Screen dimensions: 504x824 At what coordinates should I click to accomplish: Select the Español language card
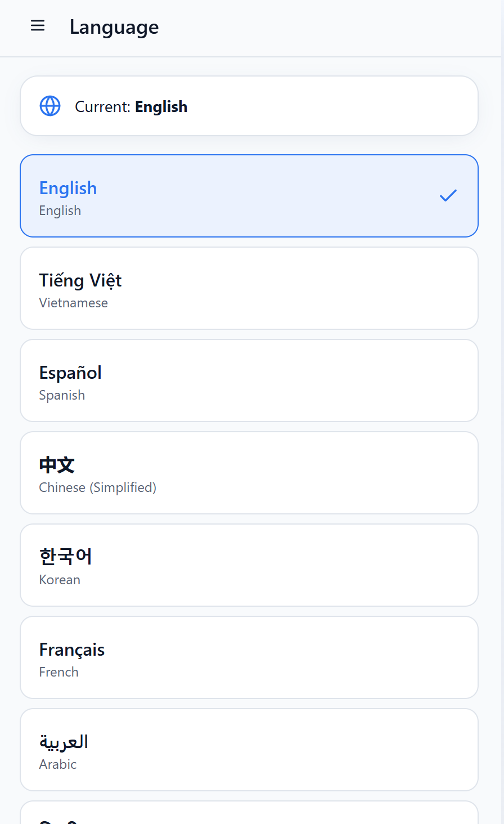249,380
